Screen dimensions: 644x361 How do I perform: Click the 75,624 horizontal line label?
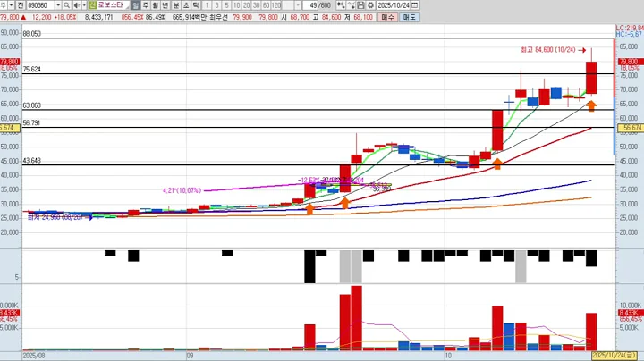pyautogui.click(x=31, y=70)
